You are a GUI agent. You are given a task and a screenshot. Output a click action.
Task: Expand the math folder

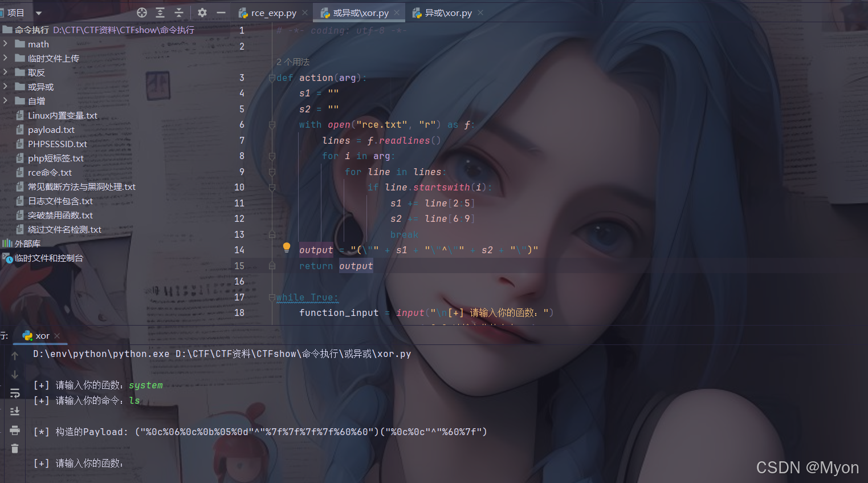[5, 44]
